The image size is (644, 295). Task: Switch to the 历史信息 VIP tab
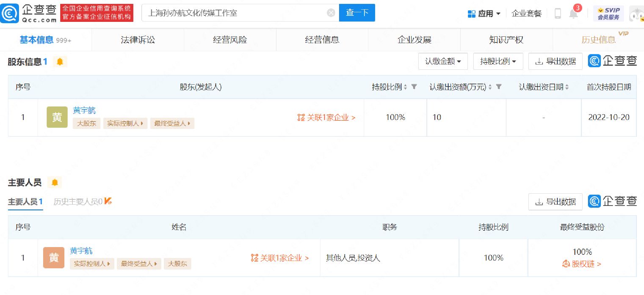[599, 40]
